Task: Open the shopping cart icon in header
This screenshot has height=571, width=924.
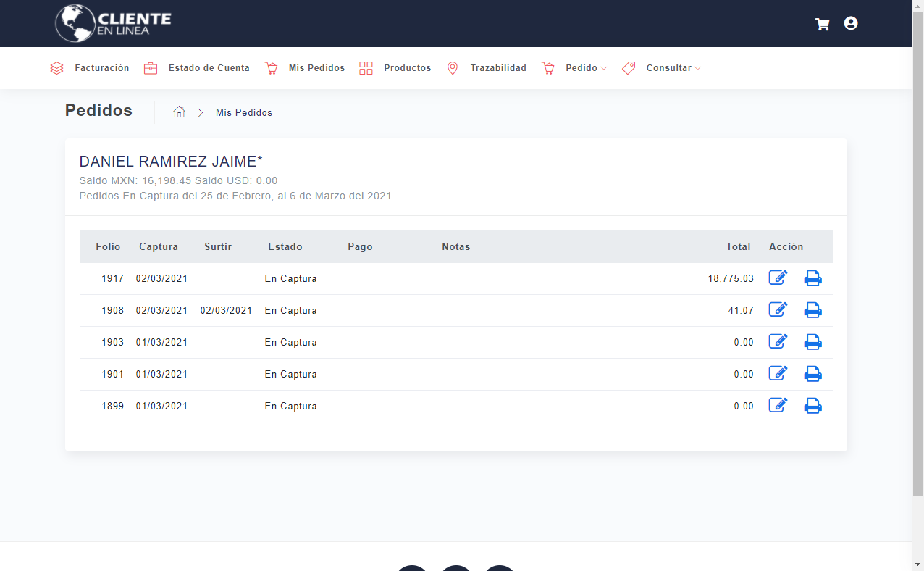Action: [822, 24]
